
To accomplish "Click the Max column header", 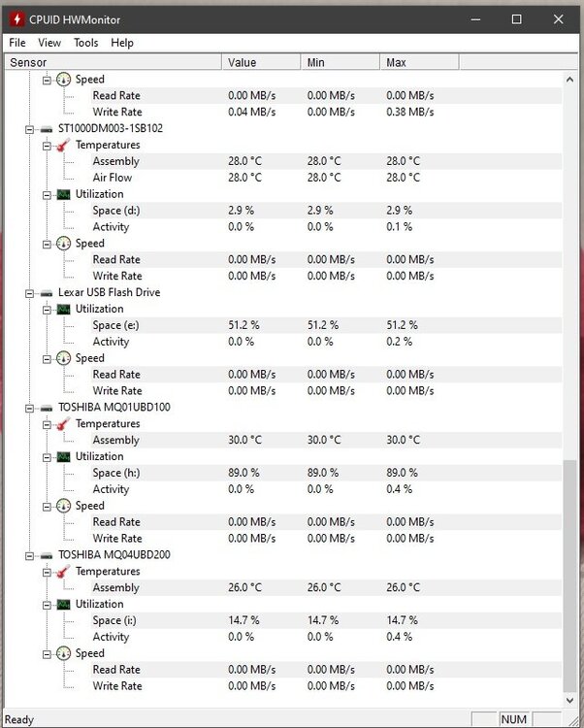I will [x=419, y=62].
